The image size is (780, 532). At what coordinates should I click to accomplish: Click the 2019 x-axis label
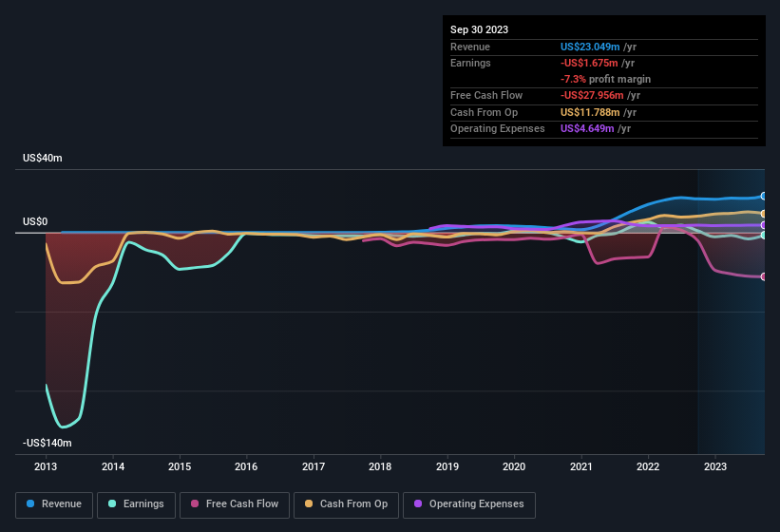click(x=447, y=466)
